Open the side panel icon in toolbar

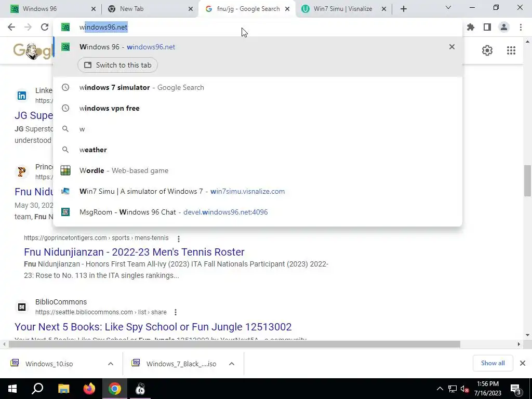pos(487,27)
